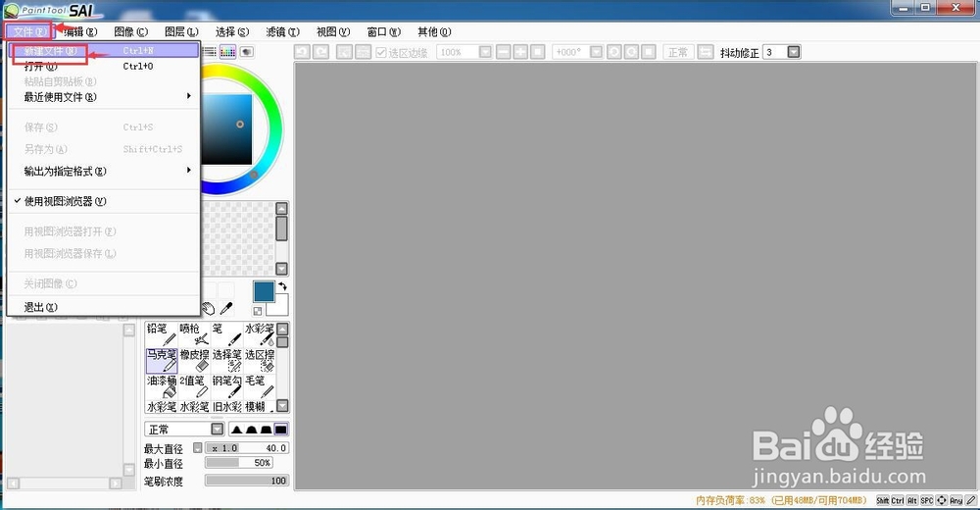Screen dimensions: 980x510
Task: Choose 退出 to exit the application
Action: [x=103, y=307]
